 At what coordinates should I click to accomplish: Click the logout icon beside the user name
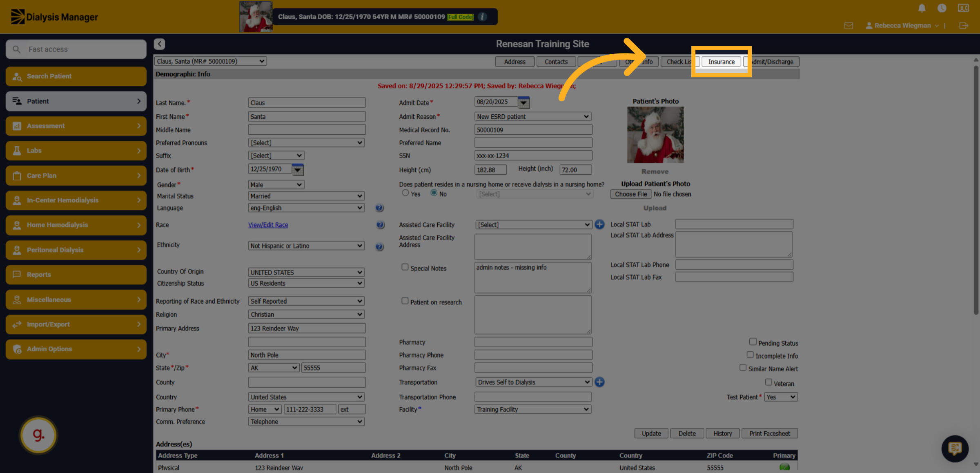tap(964, 26)
